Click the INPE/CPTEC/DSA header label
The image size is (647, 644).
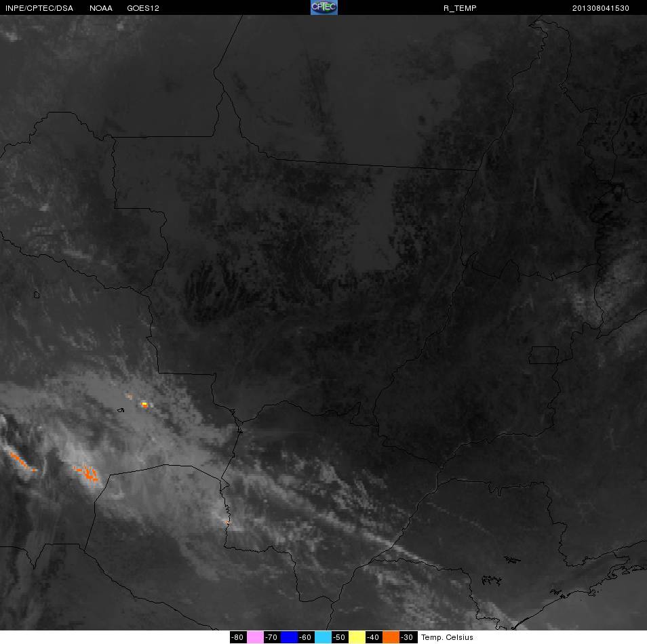point(39,8)
